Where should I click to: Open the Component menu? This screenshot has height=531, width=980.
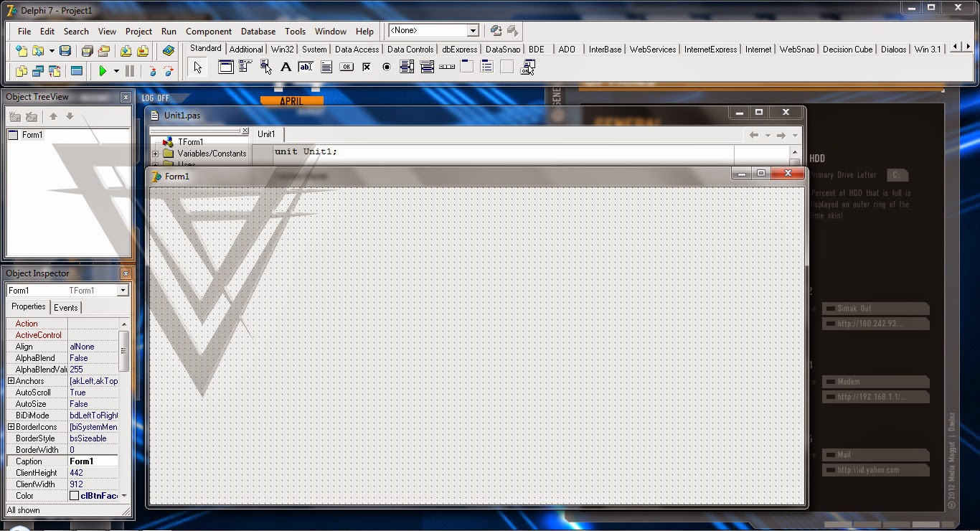click(x=209, y=32)
